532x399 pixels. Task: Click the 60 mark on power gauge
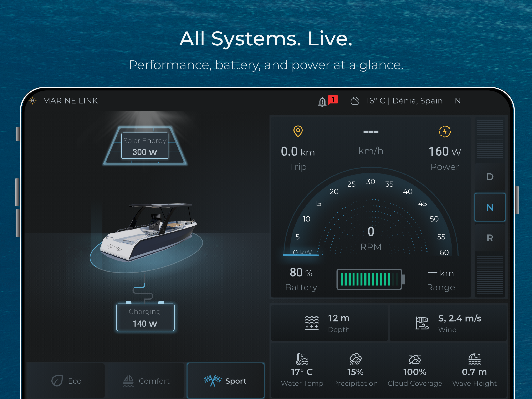(x=444, y=252)
